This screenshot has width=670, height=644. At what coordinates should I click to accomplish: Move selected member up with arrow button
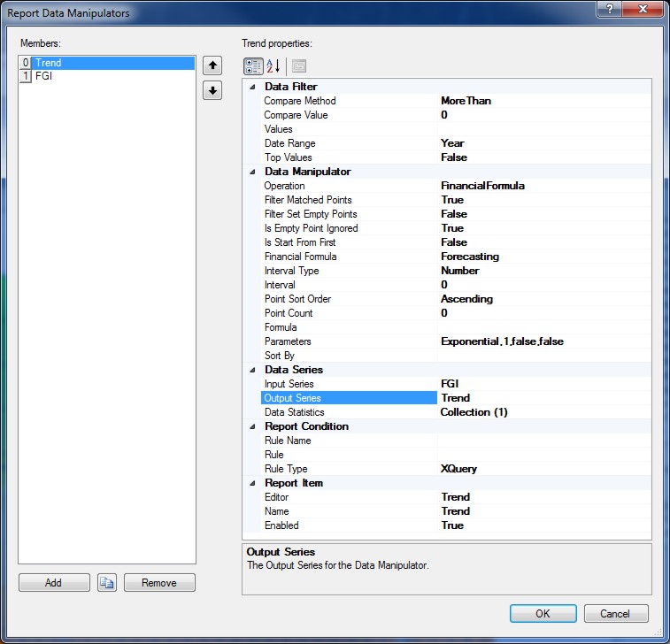[x=212, y=65]
